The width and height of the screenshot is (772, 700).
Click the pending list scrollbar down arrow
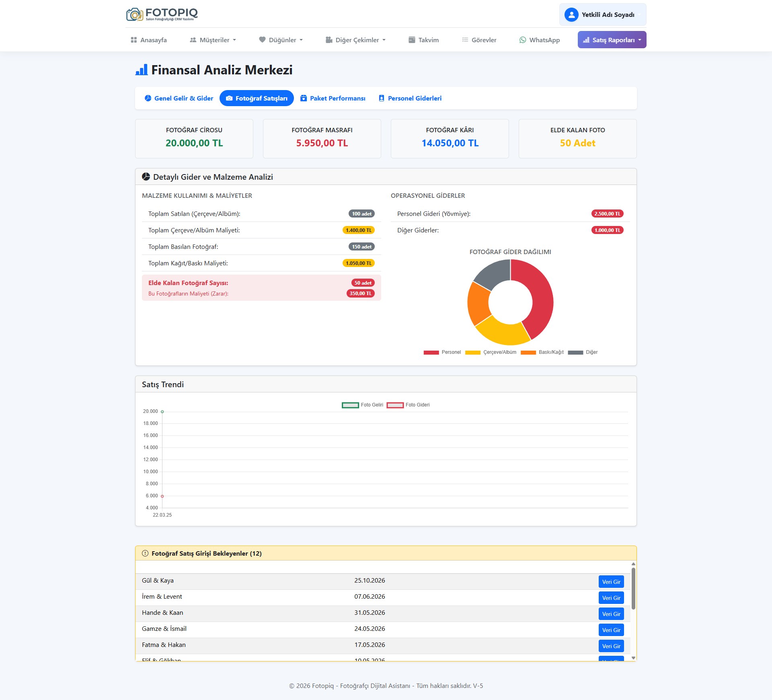(633, 658)
